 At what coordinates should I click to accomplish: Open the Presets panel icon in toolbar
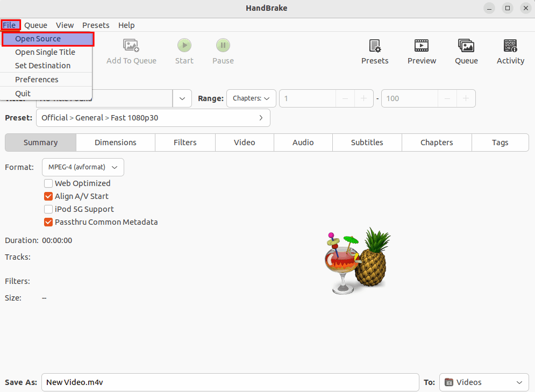tap(375, 46)
